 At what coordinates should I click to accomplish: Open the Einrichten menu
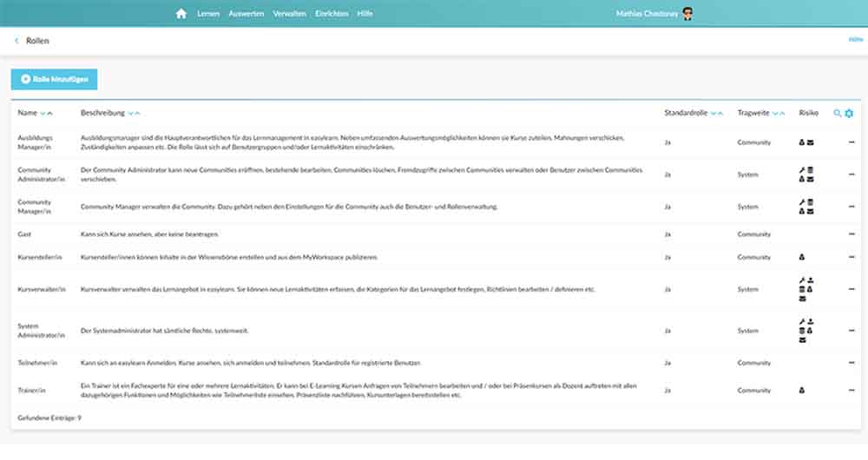tap(332, 14)
